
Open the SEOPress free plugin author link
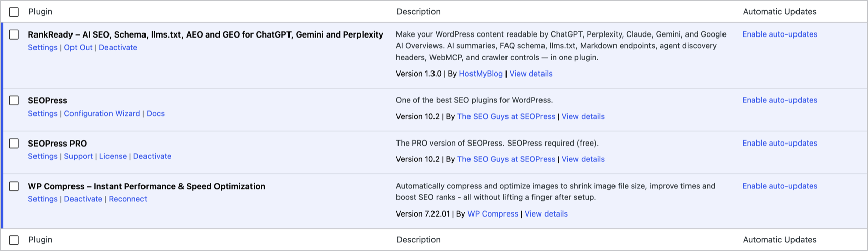(506, 116)
